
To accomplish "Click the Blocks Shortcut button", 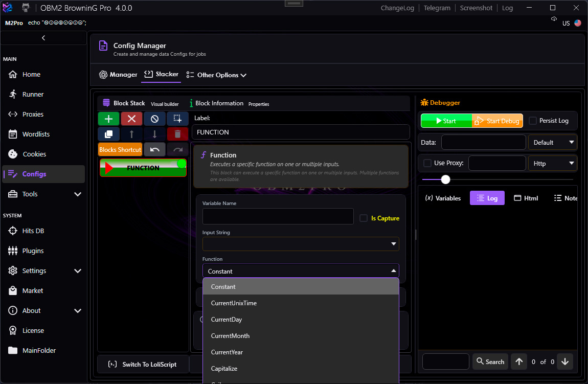I will (120, 150).
